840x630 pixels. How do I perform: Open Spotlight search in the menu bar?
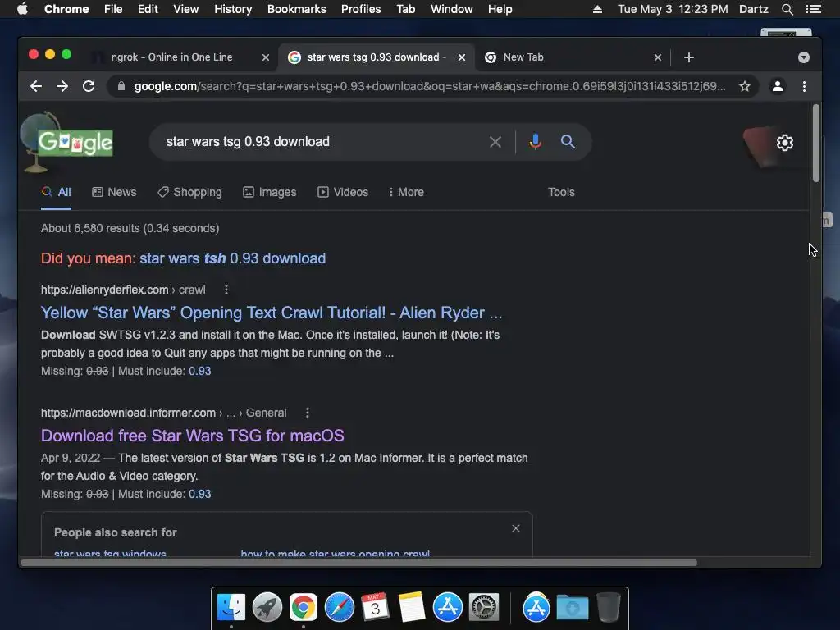pos(787,9)
